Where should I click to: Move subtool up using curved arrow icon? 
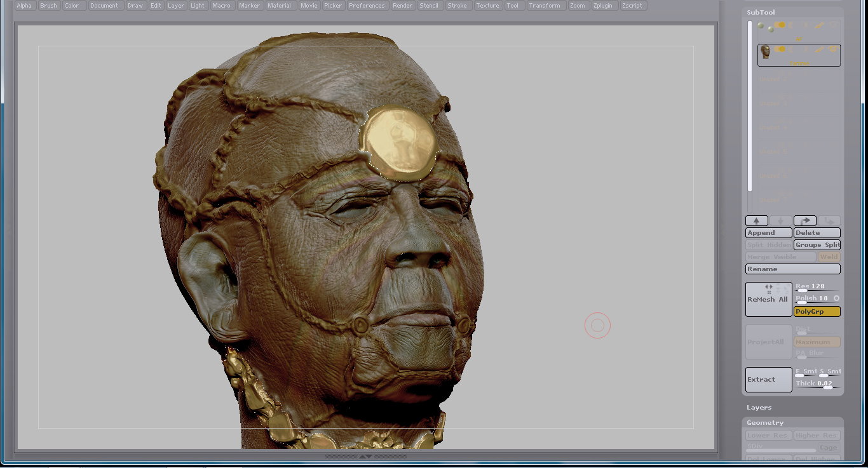pyautogui.click(x=805, y=221)
